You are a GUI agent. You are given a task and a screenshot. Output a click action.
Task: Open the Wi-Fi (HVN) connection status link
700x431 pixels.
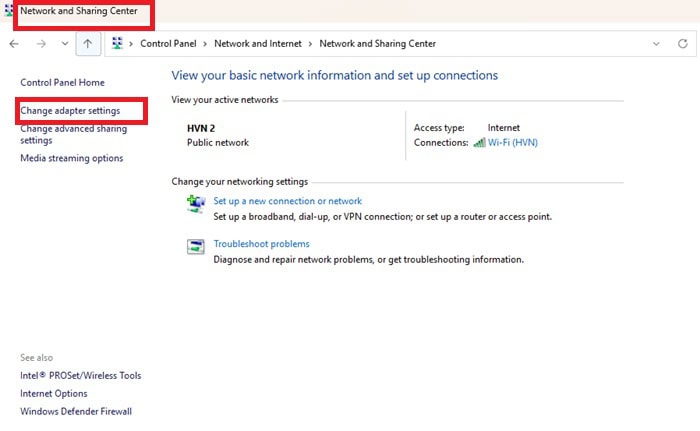coord(512,143)
